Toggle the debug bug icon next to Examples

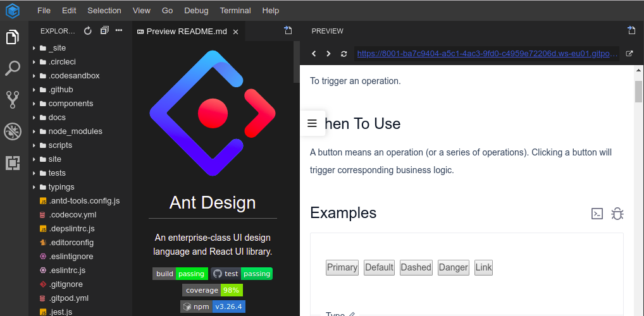click(617, 214)
